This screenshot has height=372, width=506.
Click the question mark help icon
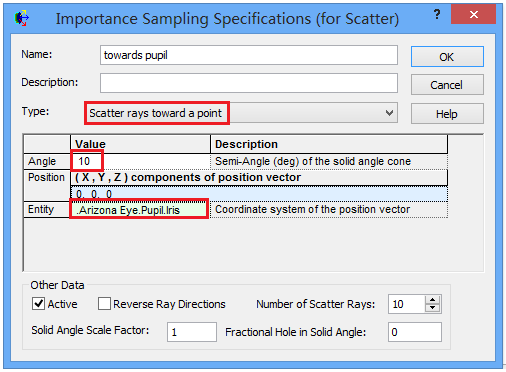pos(437,14)
